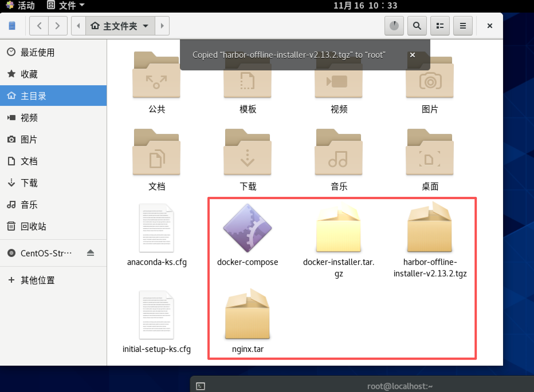The height and width of the screenshot is (392, 534).
Task: Open the hamburger options menu
Action: pos(463,26)
